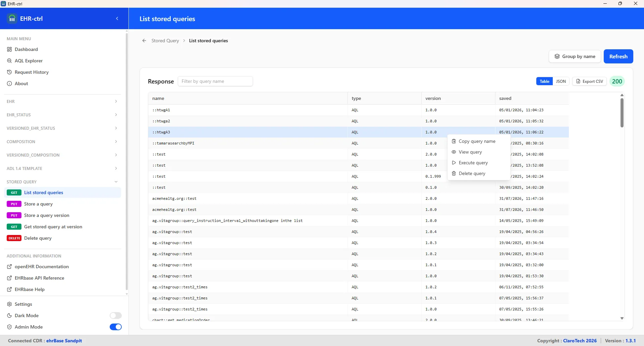
Task: Click the response table vertical scrollbar thumb
Action: (622, 113)
